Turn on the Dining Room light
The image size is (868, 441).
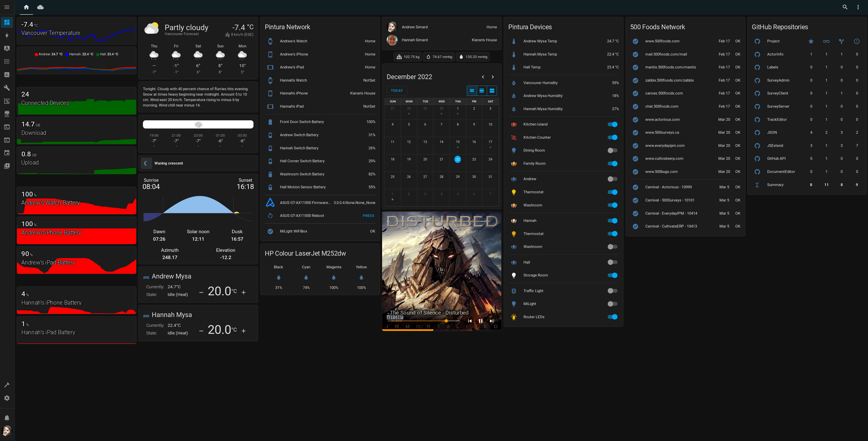[612, 150]
